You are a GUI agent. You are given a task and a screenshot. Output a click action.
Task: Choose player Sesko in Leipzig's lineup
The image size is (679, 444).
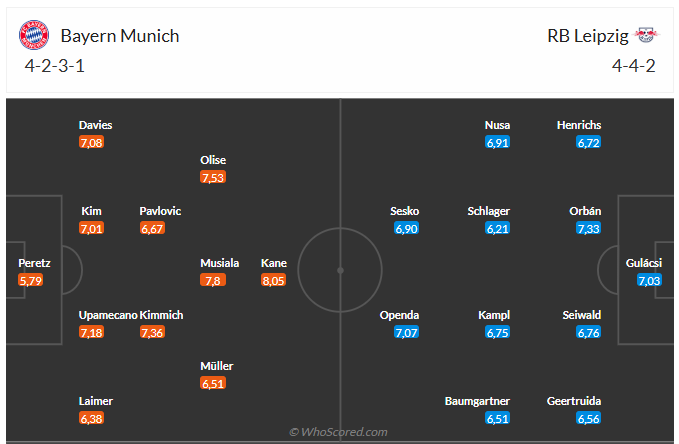(x=404, y=211)
